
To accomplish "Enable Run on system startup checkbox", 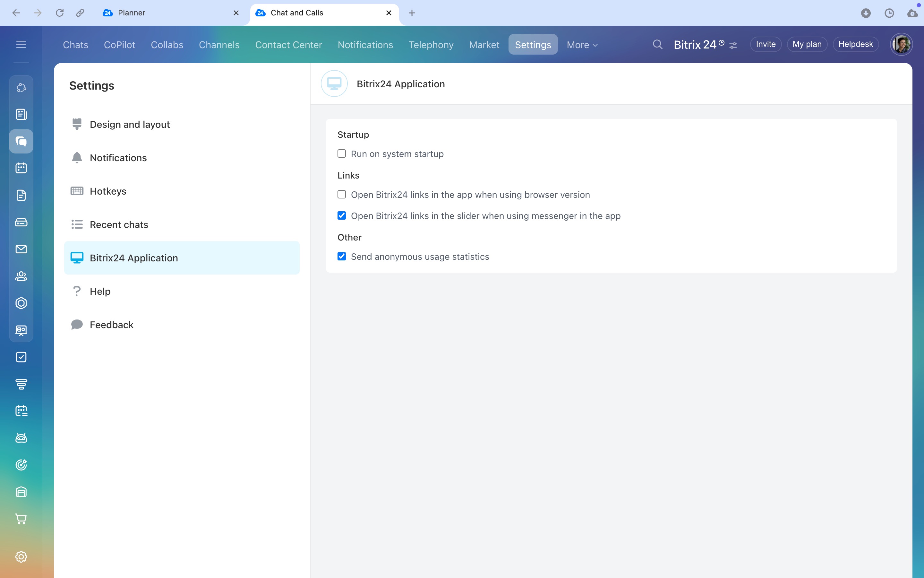I will pyautogui.click(x=342, y=154).
